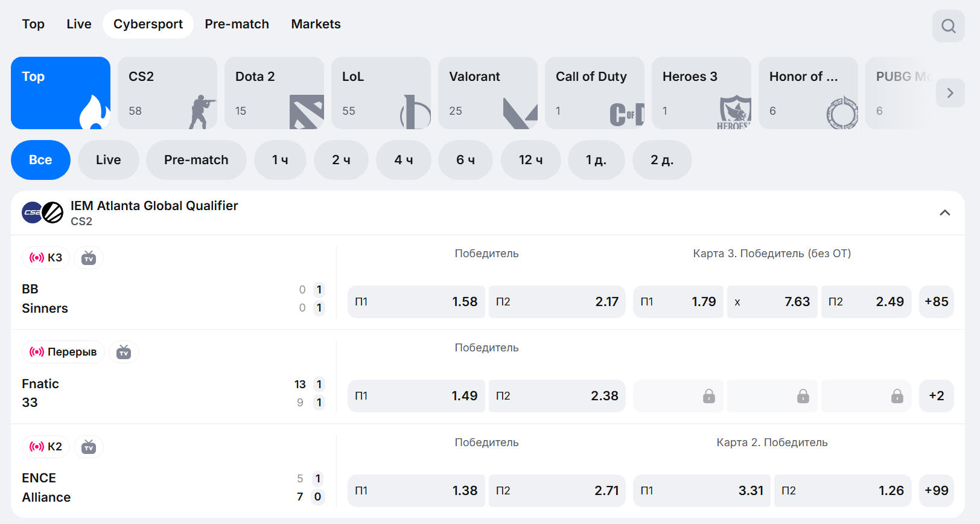Open TV broadcast icon for Fnatic match
The image size is (980, 524).
[124, 352]
